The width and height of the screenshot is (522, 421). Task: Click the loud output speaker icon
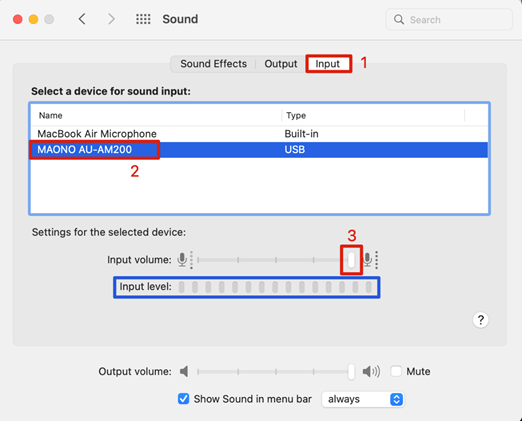tap(371, 371)
